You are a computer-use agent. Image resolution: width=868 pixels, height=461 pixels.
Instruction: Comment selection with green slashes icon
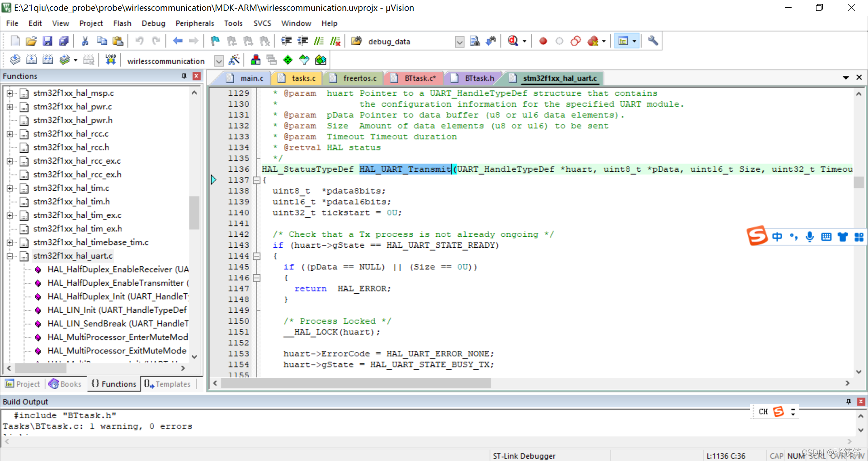(x=319, y=41)
